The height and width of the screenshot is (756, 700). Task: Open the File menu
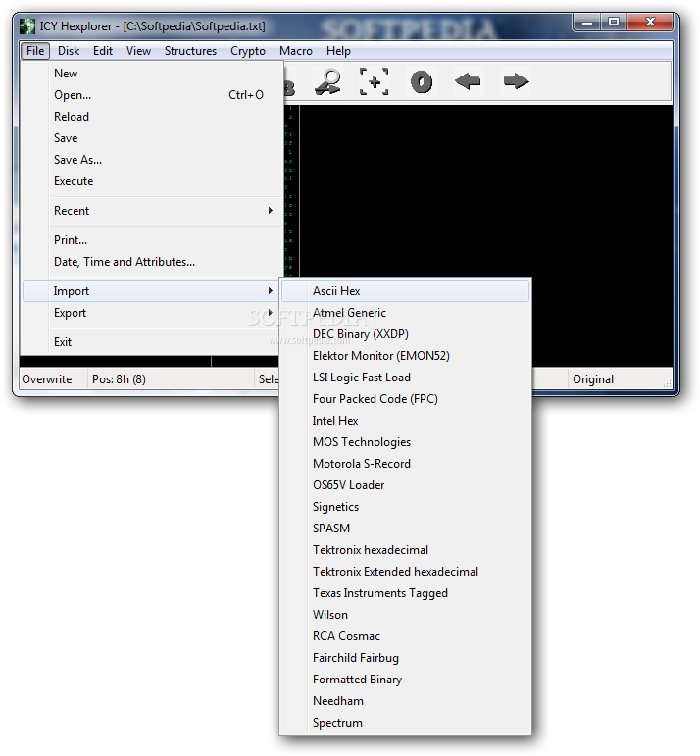tap(35, 51)
